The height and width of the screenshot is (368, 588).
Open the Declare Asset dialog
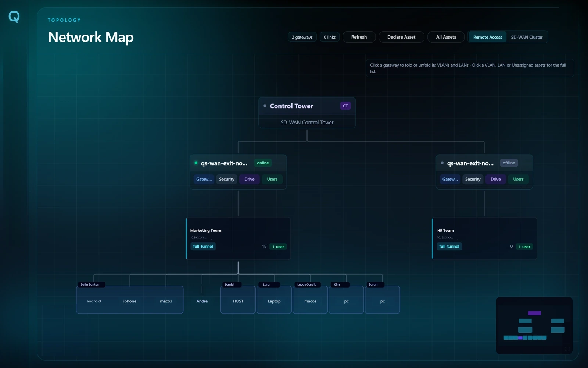(401, 37)
